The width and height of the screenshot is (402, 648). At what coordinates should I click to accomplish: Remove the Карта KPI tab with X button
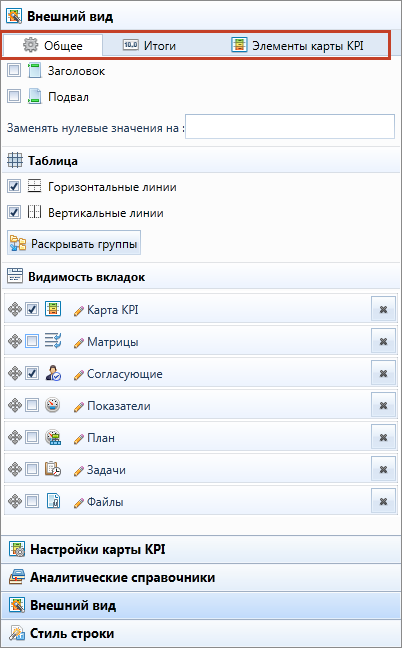[383, 309]
